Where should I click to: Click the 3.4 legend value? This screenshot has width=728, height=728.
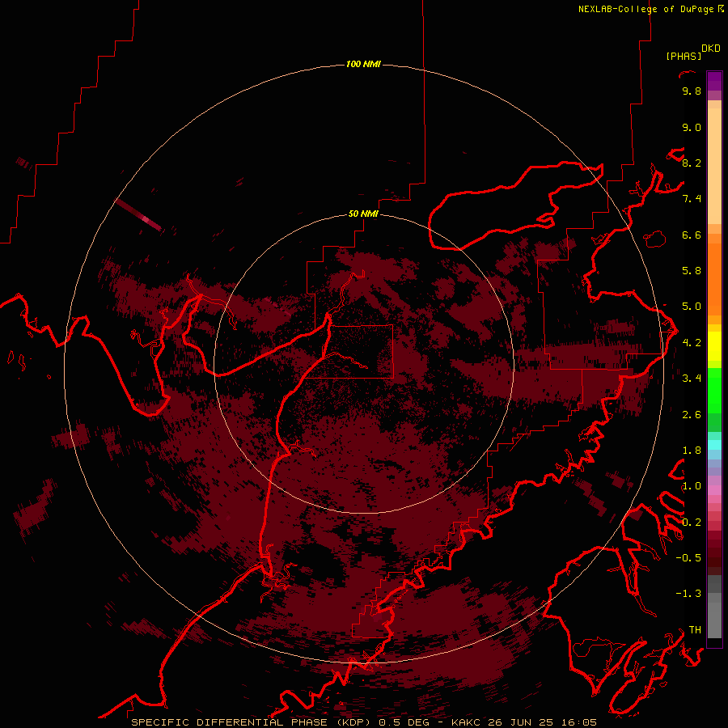692,379
